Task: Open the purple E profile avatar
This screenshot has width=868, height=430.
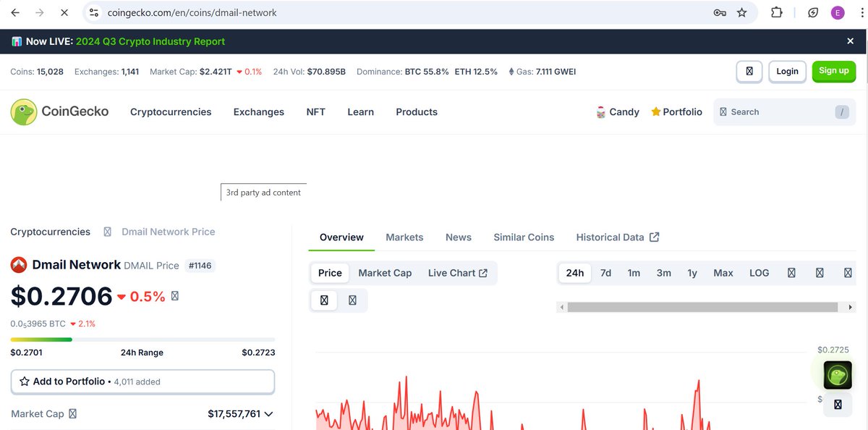Action: click(838, 12)
